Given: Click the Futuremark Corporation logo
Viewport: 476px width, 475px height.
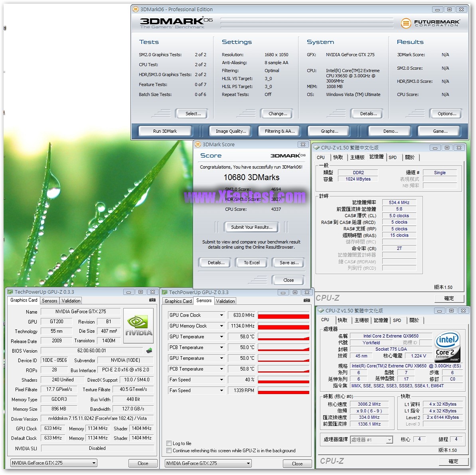Looking at the screenshot, I should point(430,23).
